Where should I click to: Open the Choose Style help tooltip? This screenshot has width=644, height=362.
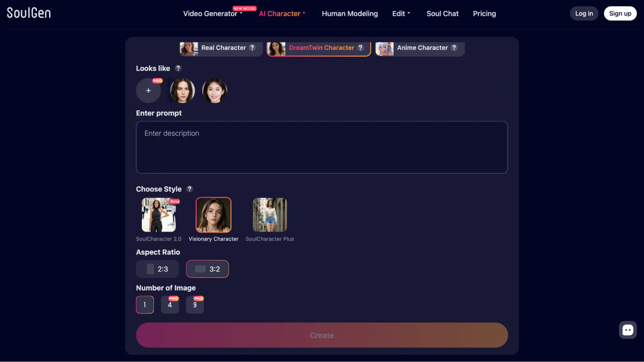(189, 189)
